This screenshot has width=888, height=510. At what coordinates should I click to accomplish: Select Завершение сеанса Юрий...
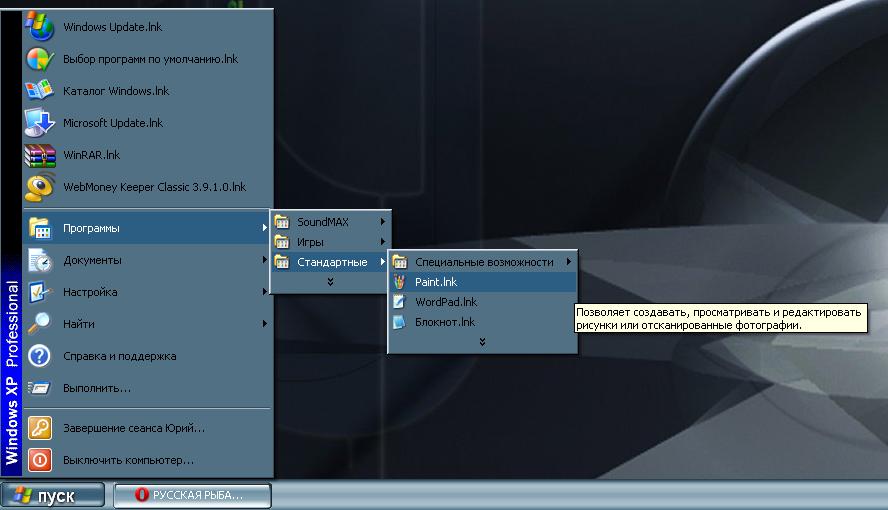147,428
